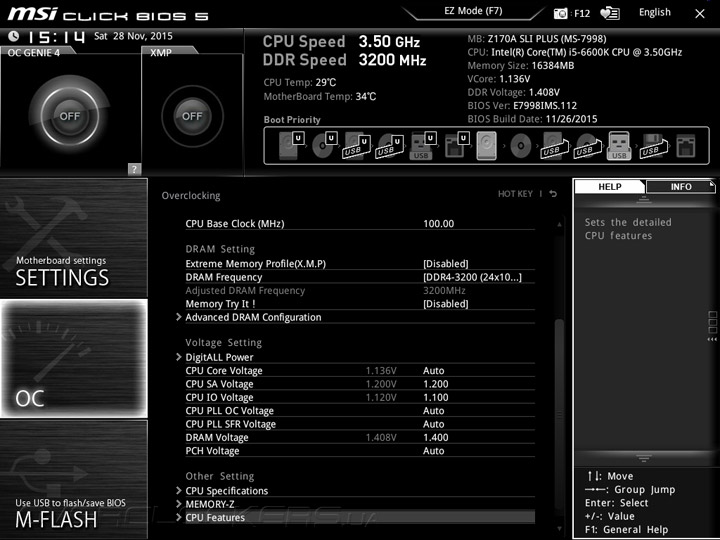This screenshot has width=720, height=540.
Task: Go back using the hot key return arrow
Action: click(553, 194)
